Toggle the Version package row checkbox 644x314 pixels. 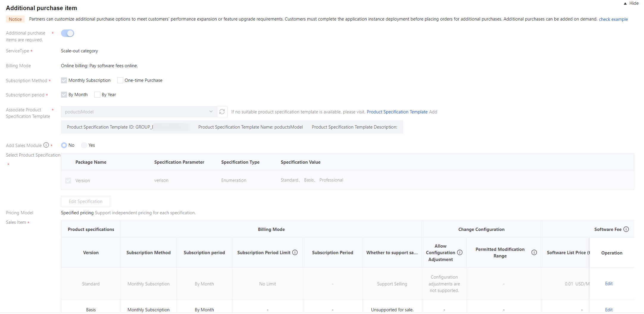click(x=68, y=181)
